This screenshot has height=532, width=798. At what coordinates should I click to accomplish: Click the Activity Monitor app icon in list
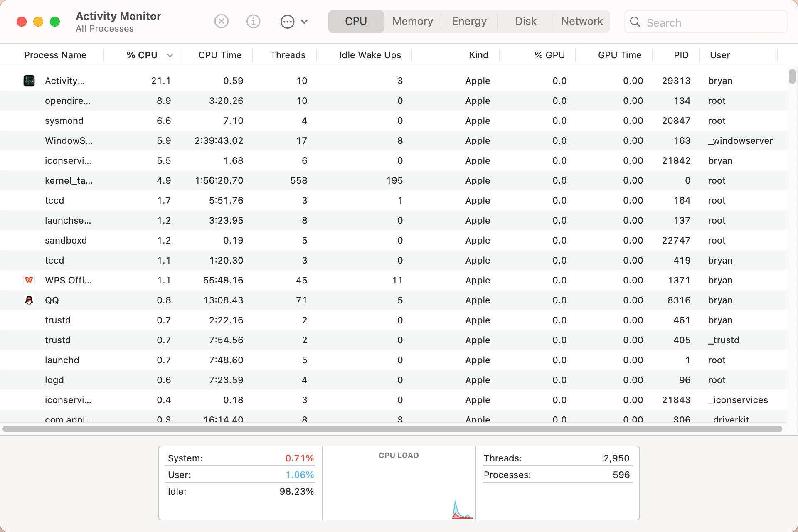pos(29,81)
